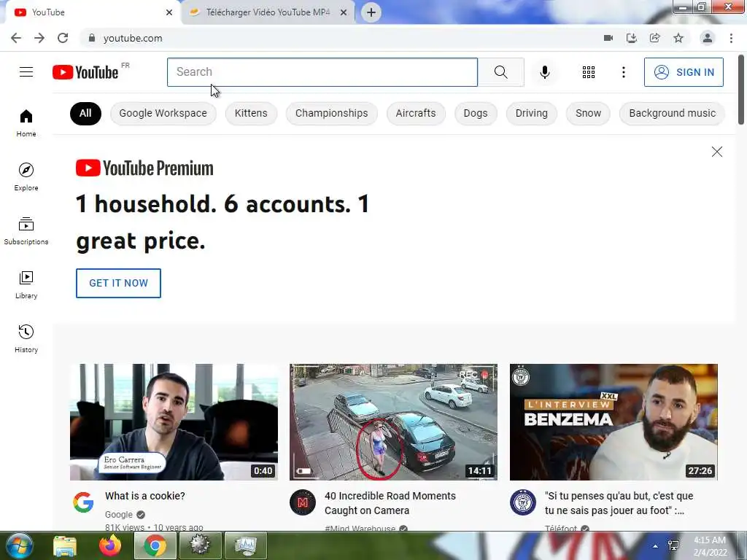Open the What is a cookie? thumbnail
Image resolution: width=747 pixels, height=560 pixels.
pyautogui.click(x=174, y=422)
